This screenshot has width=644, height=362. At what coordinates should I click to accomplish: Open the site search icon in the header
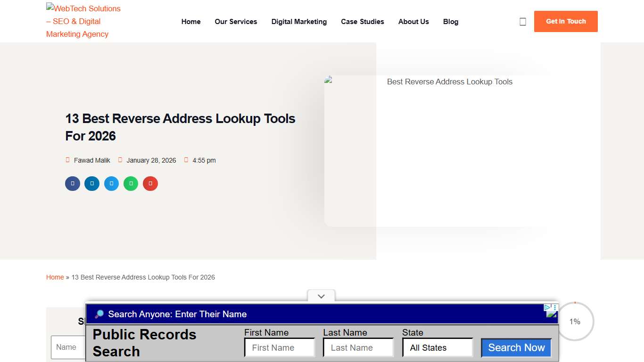[522, 21]
